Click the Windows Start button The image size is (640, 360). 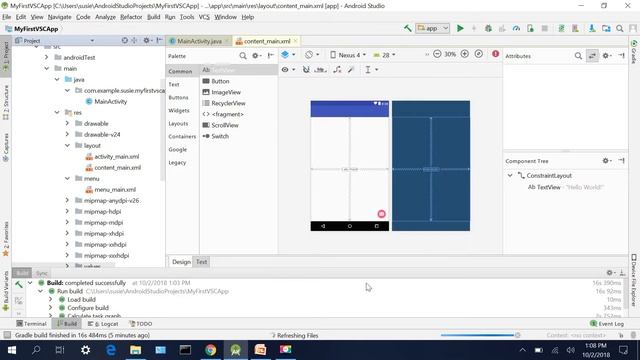coord(11,350)
